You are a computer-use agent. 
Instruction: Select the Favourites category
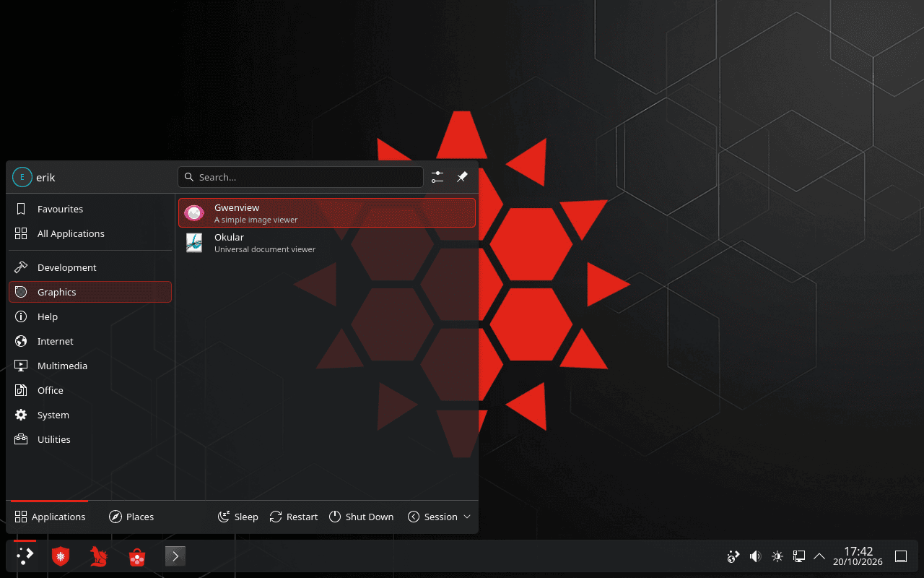pos(90,209)
